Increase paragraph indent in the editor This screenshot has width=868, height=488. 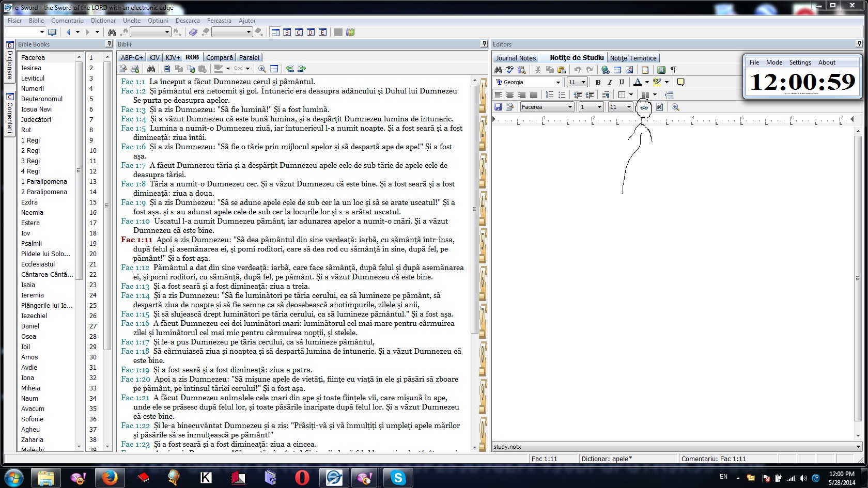590,95
